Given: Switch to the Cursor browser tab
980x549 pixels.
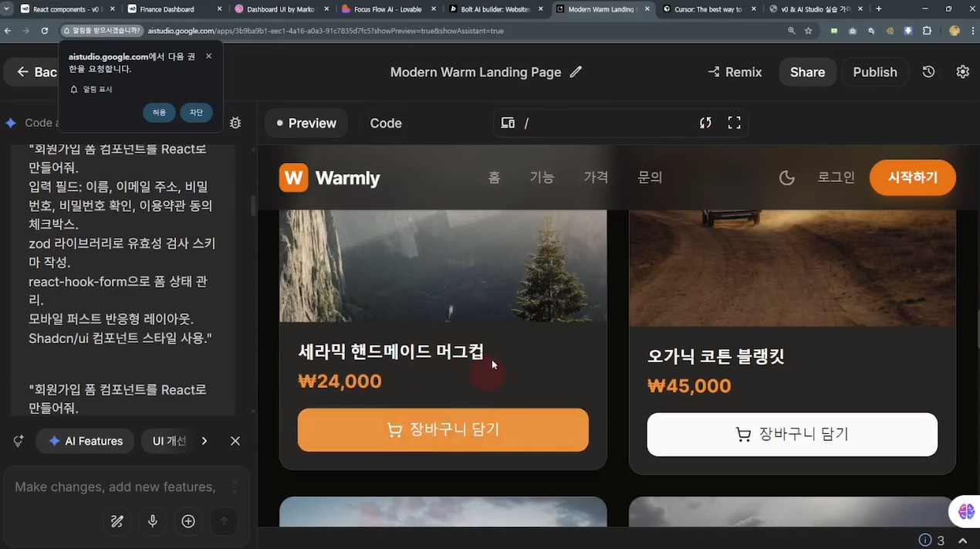Looking at the screenshot, I should click(x=708, y=9).
